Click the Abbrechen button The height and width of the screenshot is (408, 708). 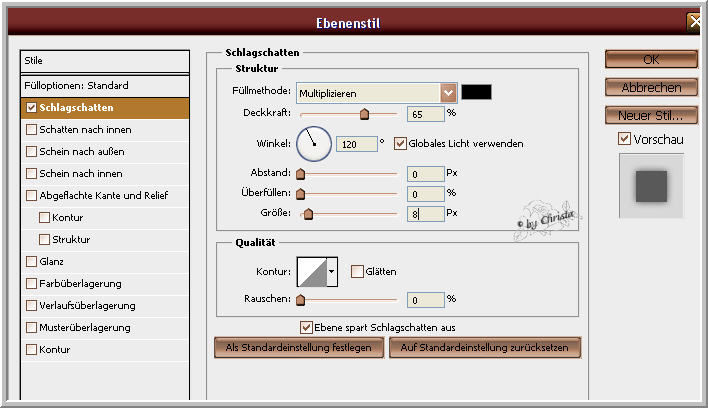click(651, 88)
